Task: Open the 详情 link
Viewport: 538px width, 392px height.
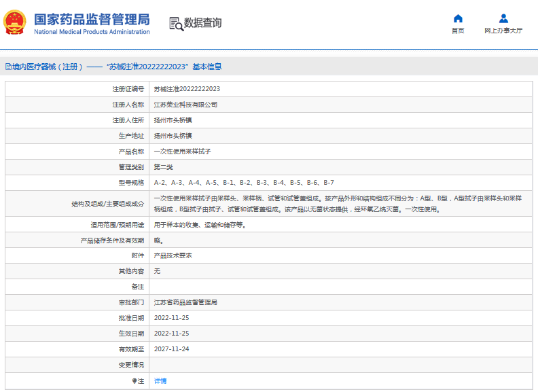Action: (x=160, y=380)
